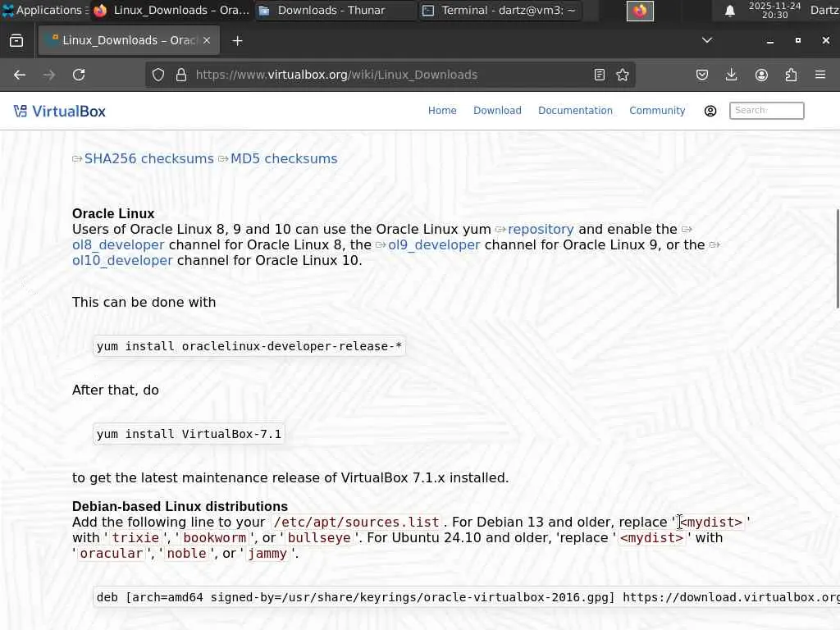Select Linux_Downloads taskbar Firefox entry
840x630 pixels.
171,10
